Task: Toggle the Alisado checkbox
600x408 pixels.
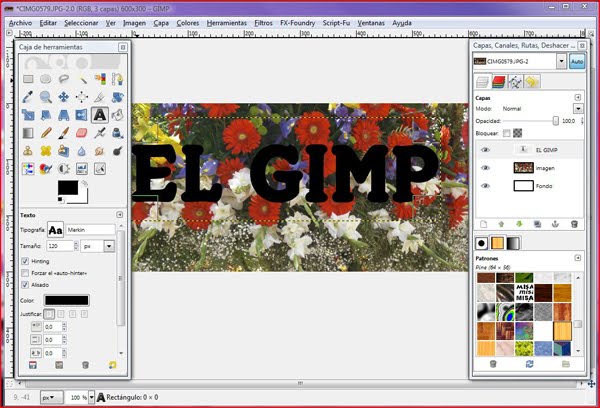Action: click(25, 285)
